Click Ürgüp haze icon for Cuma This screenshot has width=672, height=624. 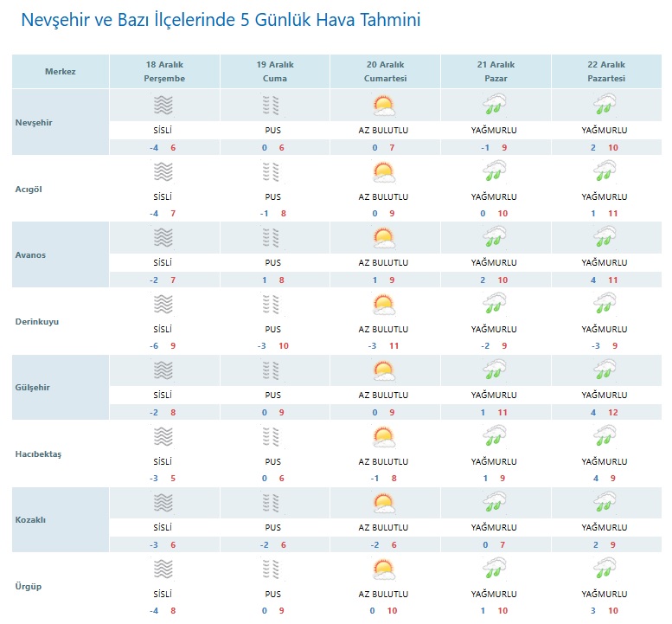point(272,570)
